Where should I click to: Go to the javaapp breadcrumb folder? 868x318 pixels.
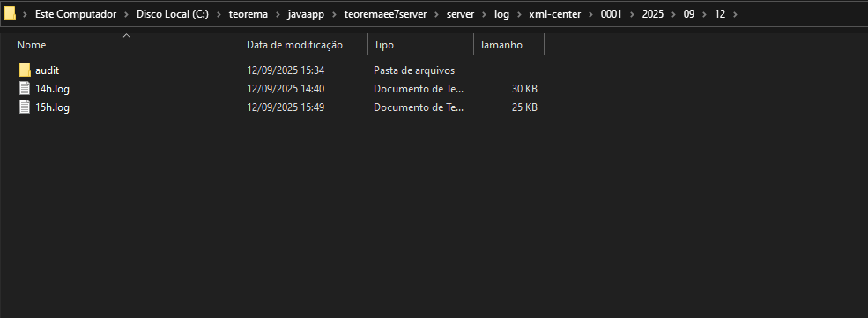(x=306, y=14)
